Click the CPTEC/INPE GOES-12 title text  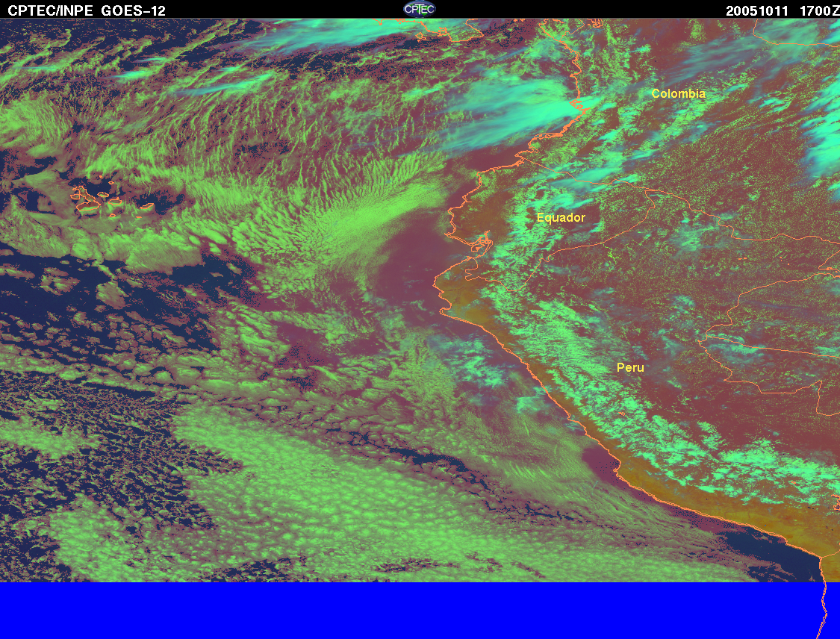[87, 10]
